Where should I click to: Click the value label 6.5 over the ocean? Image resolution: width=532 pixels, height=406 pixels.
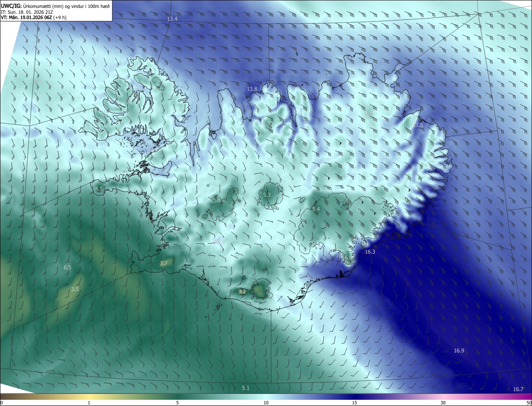click(67, 268)
